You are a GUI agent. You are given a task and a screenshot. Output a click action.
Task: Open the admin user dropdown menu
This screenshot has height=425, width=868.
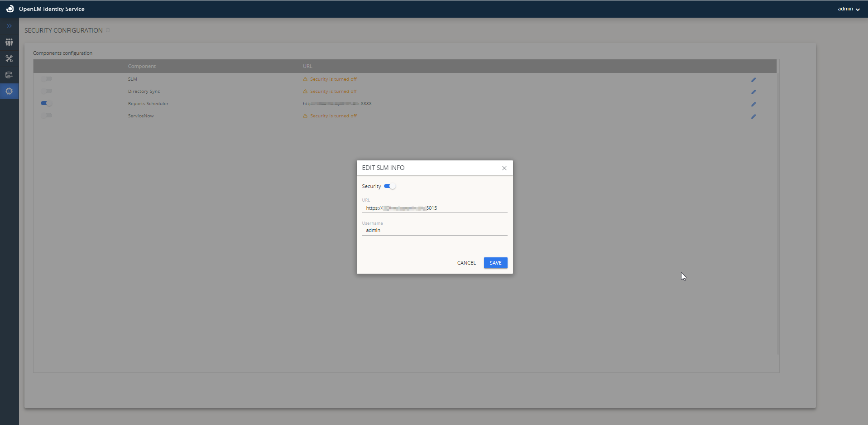pyautogui.click(x=848, y=9)
